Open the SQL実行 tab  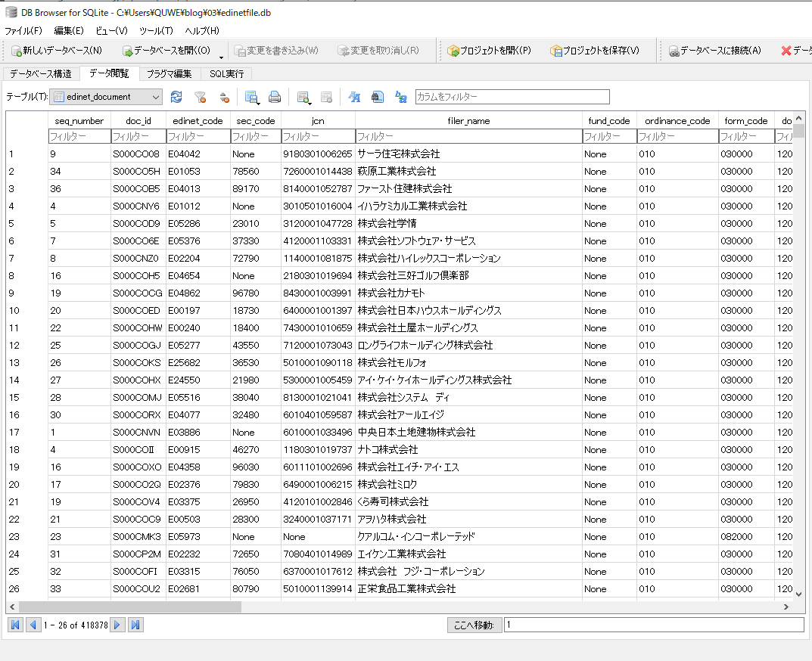226,74
